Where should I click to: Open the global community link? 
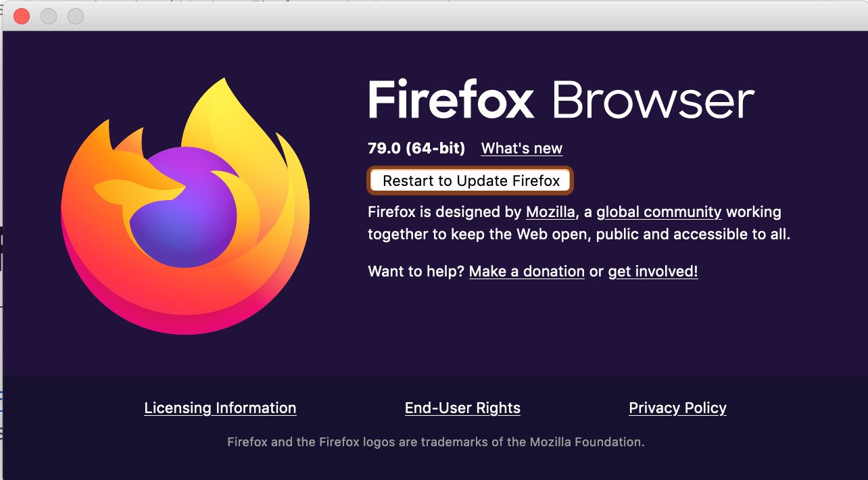point(659,212)
